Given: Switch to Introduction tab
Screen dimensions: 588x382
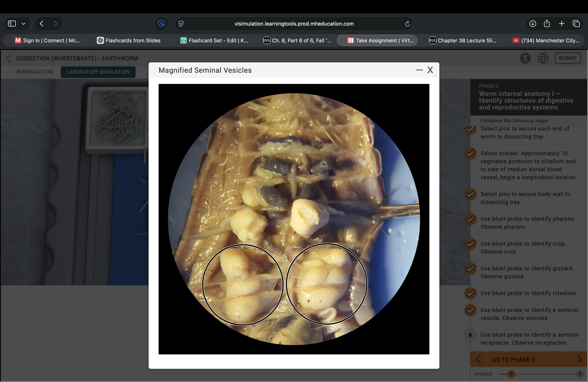Looking at the screenshot, I should [x=35, y=72].
